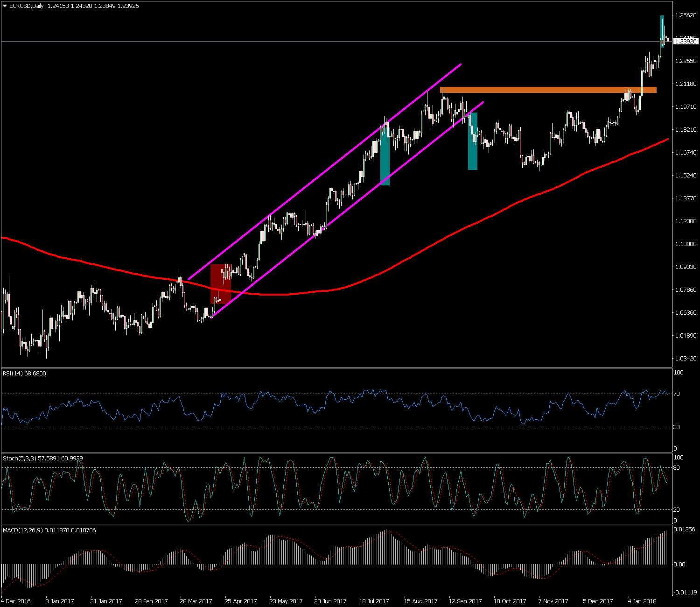The width and height of the screenshot is (700, 607).
Task: Select the orange horizontal resistance rectangle
Action: (548, 90)
